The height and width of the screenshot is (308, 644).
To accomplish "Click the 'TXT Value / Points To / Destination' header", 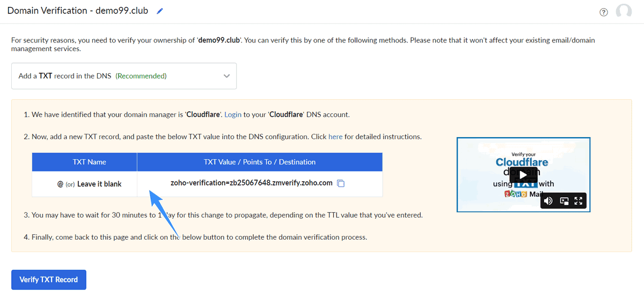I will pyautogui.click(x=260, y=162).
